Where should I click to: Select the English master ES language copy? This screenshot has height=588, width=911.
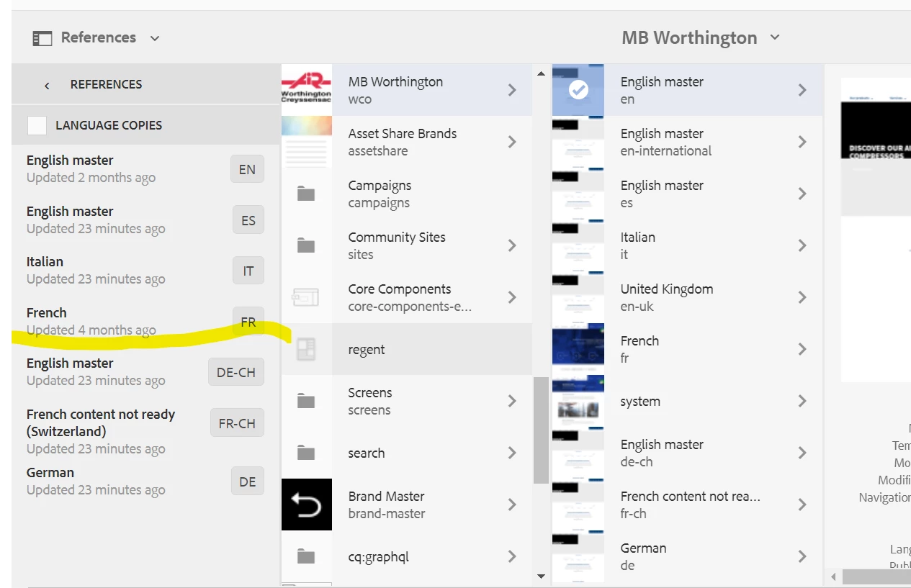click(145, 220)
